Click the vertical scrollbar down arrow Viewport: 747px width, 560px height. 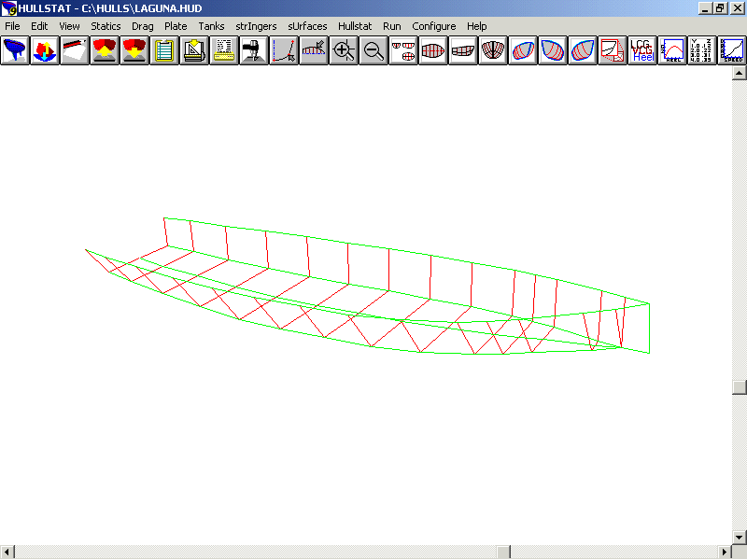coord(740,538)
